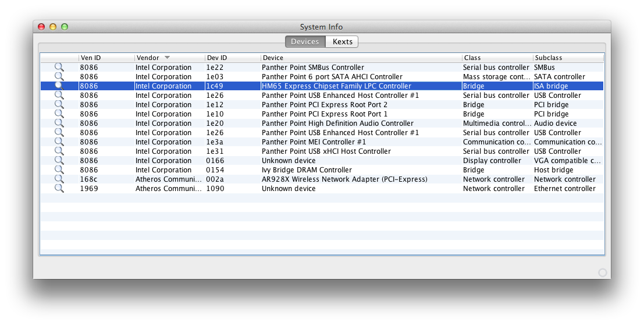The height and width of the screenshot is (325, 644).
Task: Click magnifier icon for USB xHCI Host Controller
Action: [x=59, y=151]
